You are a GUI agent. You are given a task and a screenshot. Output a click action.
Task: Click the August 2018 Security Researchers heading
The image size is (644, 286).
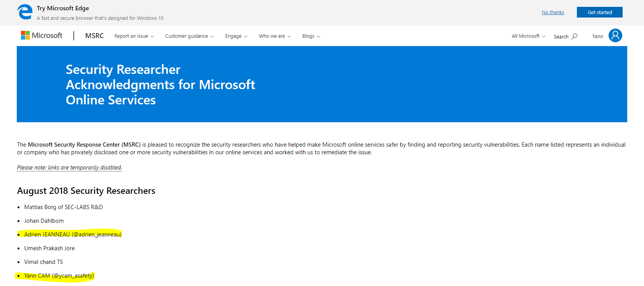(86, 191)
